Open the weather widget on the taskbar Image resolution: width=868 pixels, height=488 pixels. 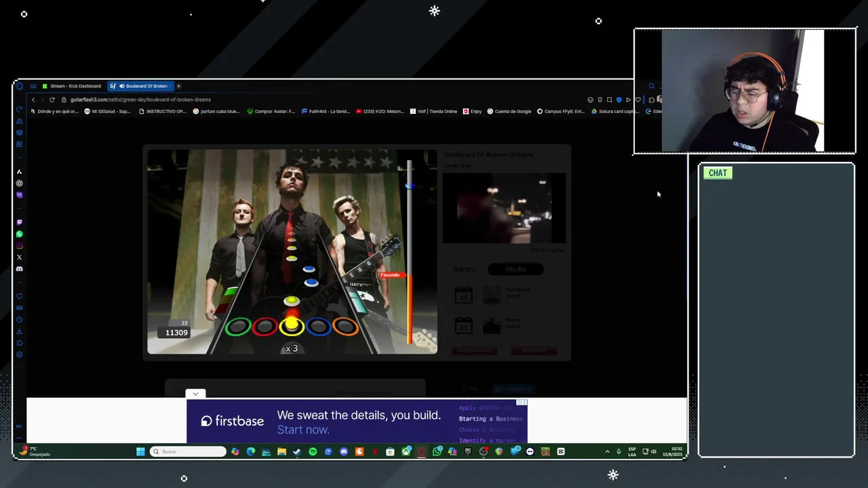point(34,451)
